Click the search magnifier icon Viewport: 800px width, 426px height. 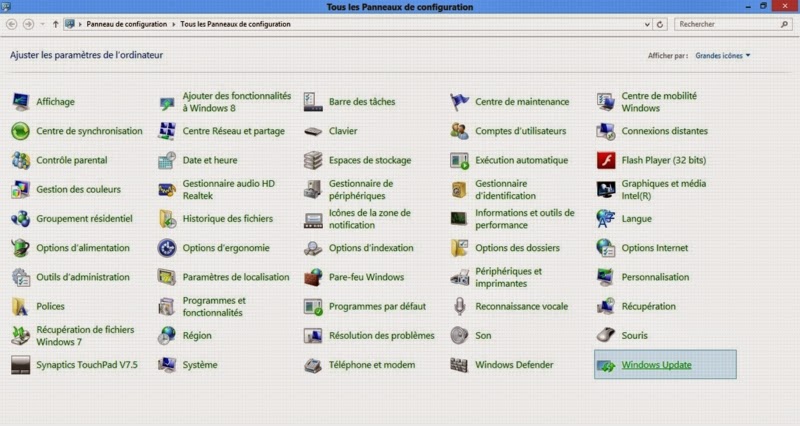784,24
